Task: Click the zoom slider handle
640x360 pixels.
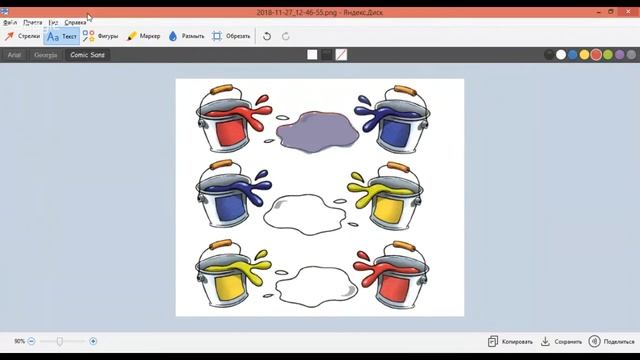Action: coord(60,341)
